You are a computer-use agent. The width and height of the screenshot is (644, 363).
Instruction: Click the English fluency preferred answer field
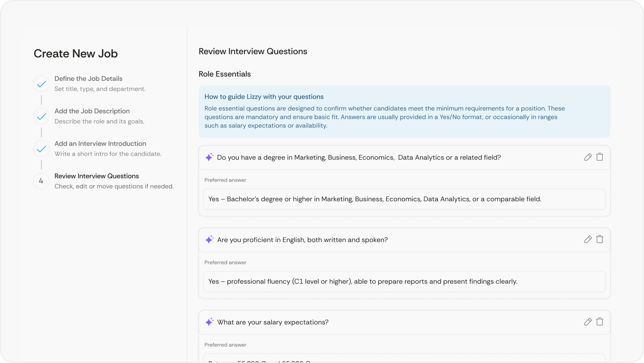[404, 282]
